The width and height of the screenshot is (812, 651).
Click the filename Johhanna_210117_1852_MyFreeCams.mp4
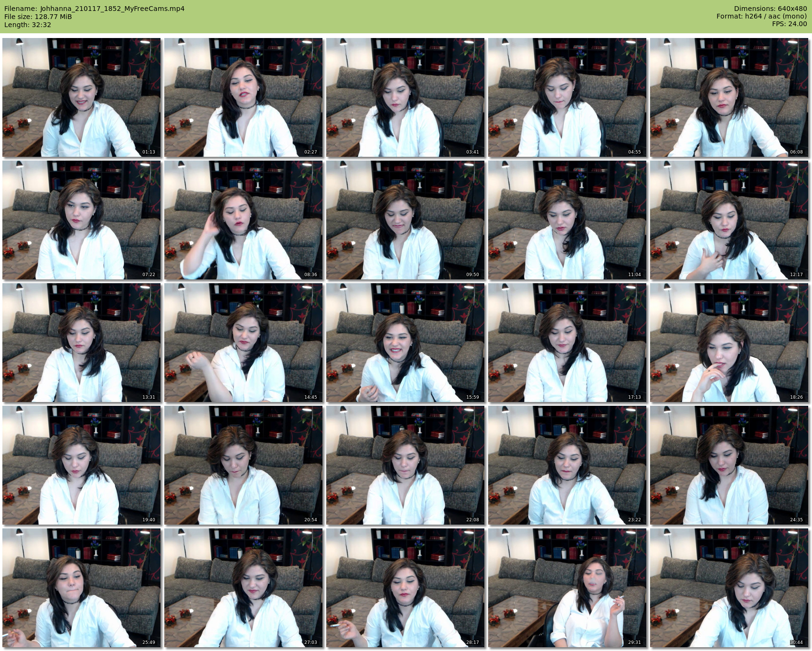[x=113, y=9]
